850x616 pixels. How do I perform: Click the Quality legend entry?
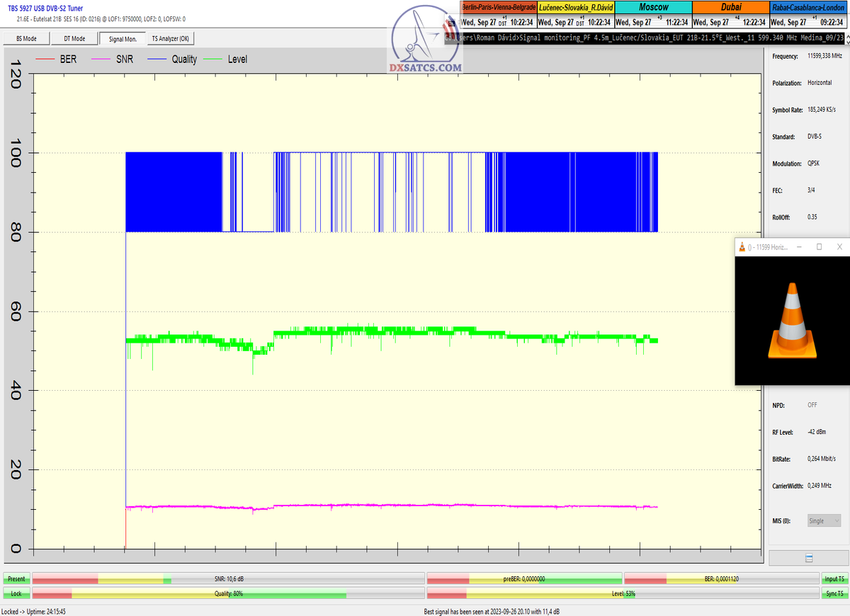point(172,59)
